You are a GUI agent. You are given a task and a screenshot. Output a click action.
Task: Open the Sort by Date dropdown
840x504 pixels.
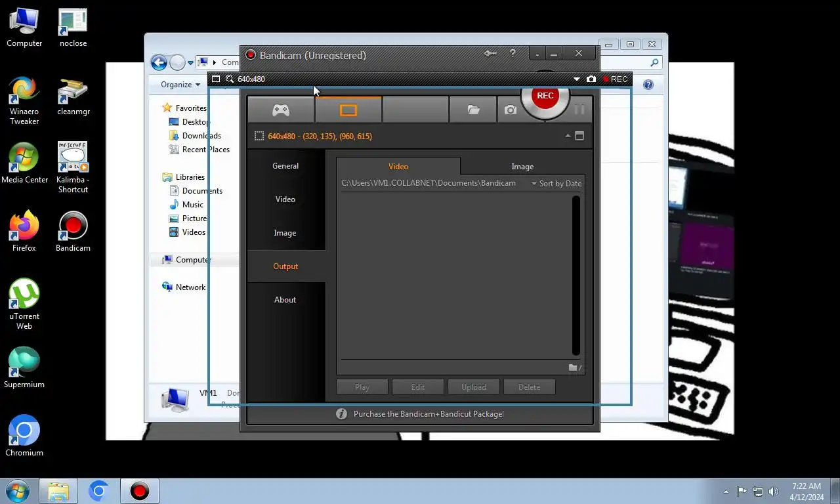coord(556,184)
